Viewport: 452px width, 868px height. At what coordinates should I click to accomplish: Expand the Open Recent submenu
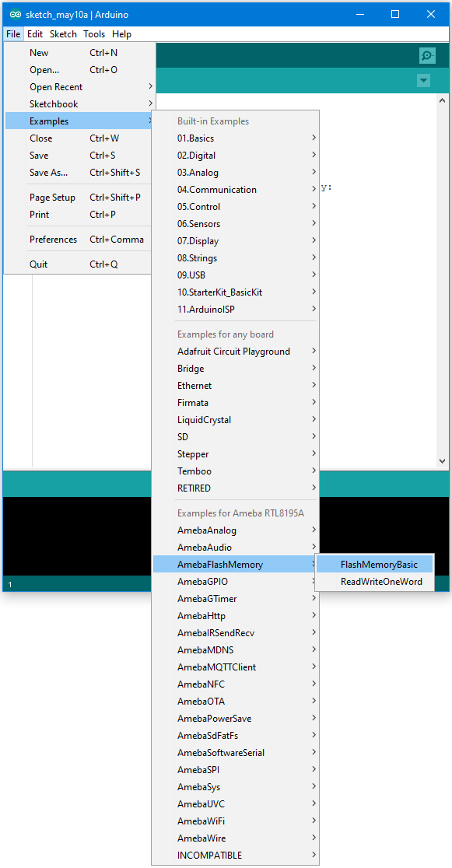(80, 87)
